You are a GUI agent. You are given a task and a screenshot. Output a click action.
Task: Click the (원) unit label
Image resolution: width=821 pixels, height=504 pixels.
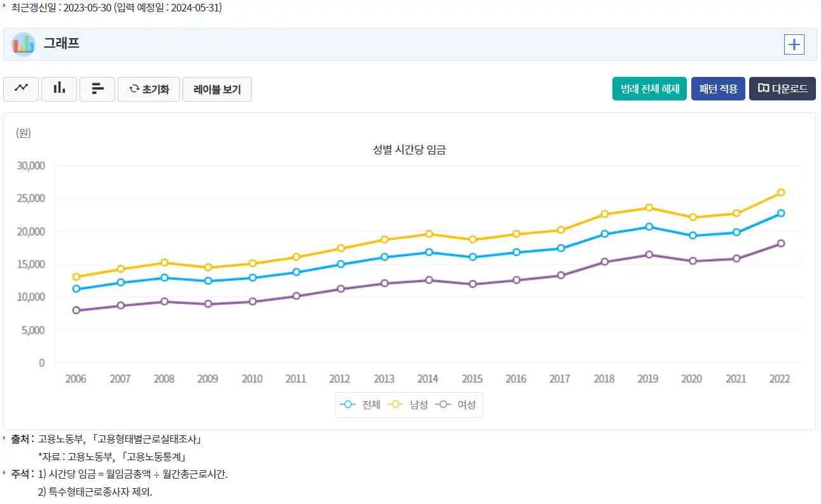click(x=24, y=133)
